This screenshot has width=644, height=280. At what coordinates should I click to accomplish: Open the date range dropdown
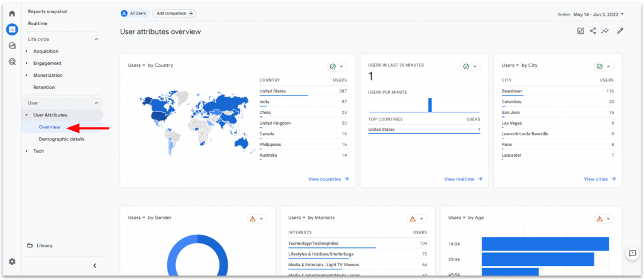590,14
